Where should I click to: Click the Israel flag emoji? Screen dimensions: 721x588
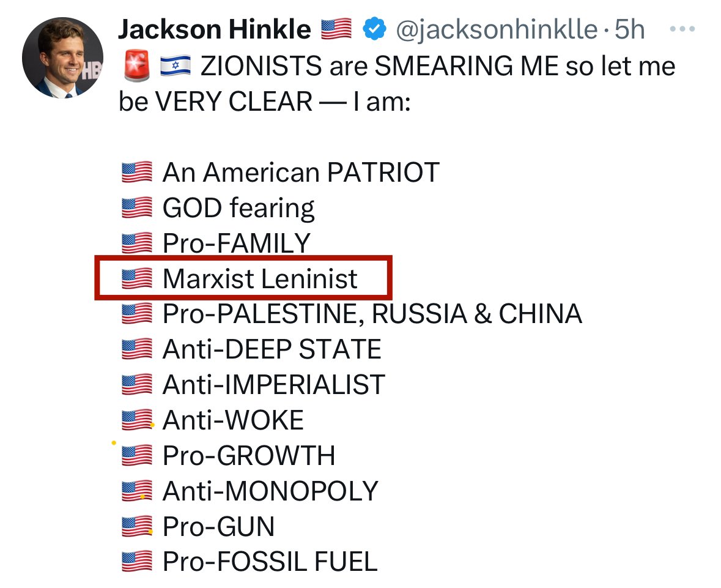[x=175, y=66]
